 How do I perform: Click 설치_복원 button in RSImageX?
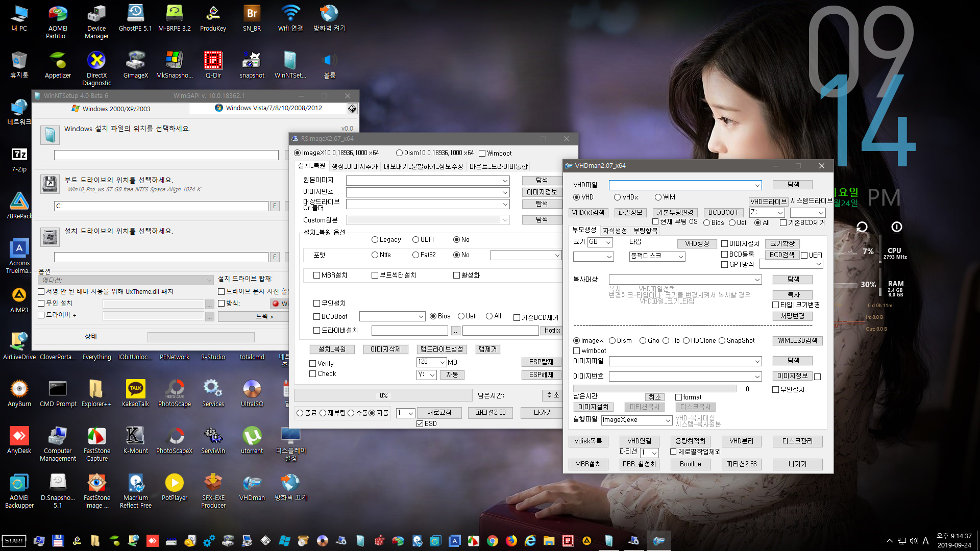(332, 349)
